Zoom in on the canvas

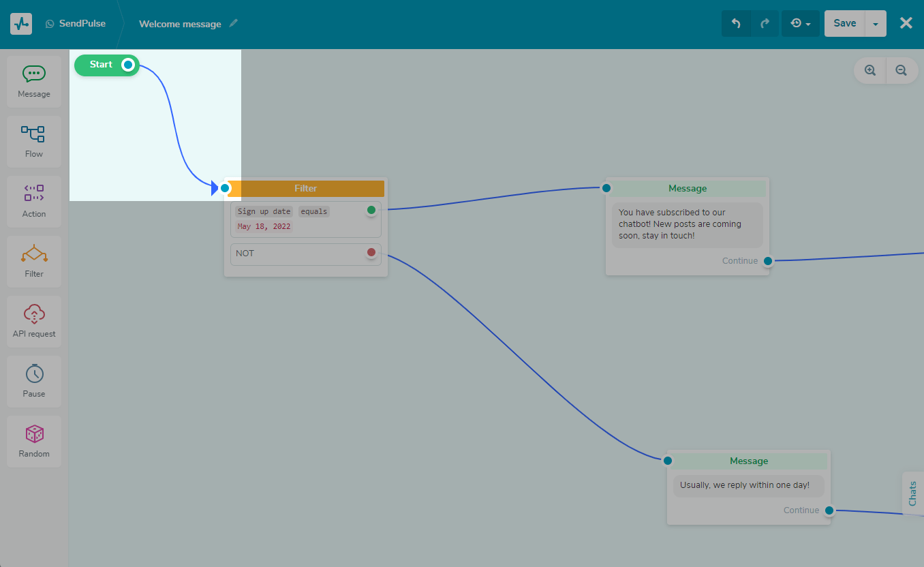pos(870,70)
